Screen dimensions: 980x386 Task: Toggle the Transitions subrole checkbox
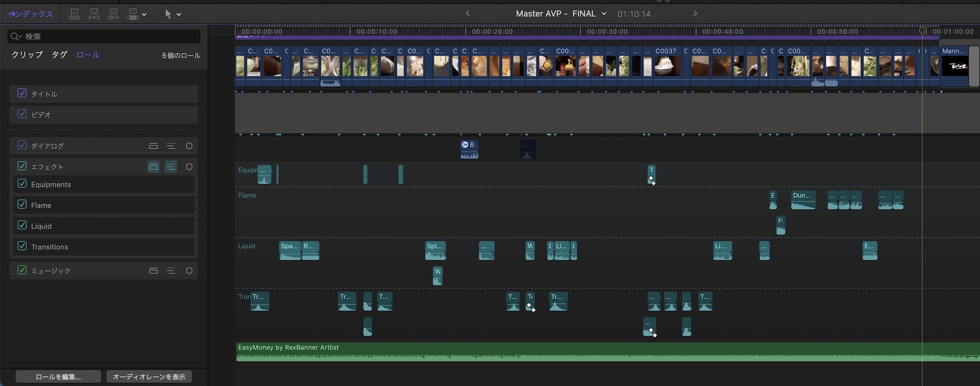22,246
